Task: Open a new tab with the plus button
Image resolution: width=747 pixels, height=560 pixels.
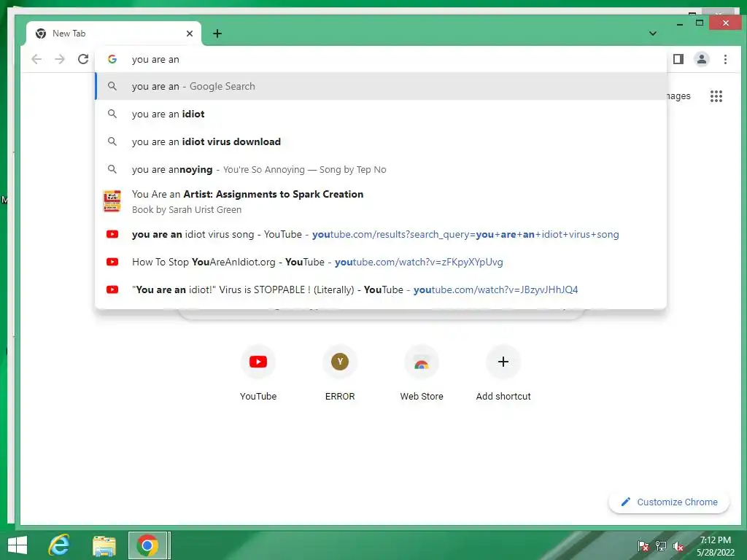Action: [217, 34]
